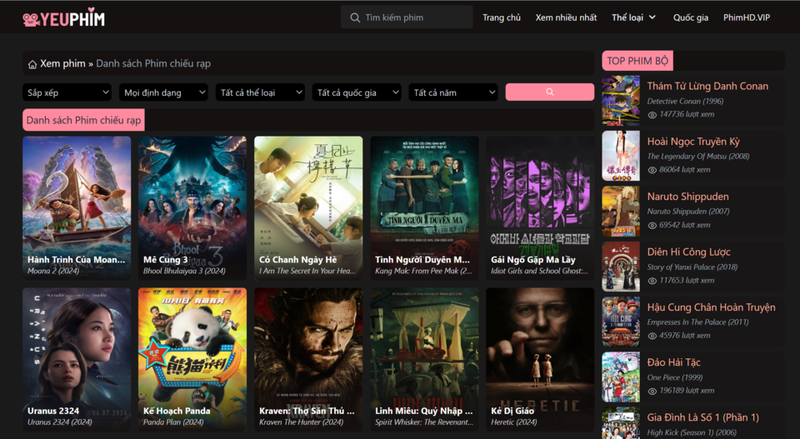Click the YeuPhim logo
Viewport: 800px width, 439px height.
[64, 18]
